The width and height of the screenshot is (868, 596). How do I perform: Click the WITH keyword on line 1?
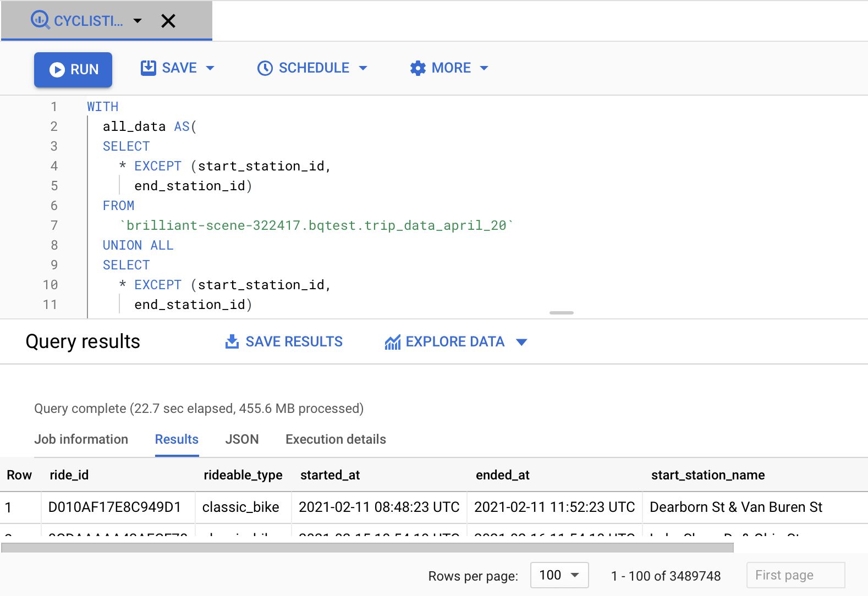103,107
